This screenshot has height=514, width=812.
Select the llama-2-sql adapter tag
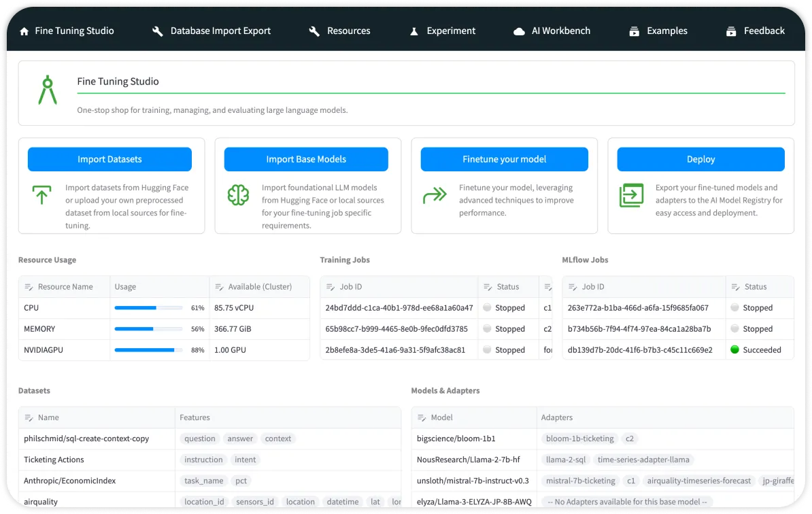click(566, 460)
